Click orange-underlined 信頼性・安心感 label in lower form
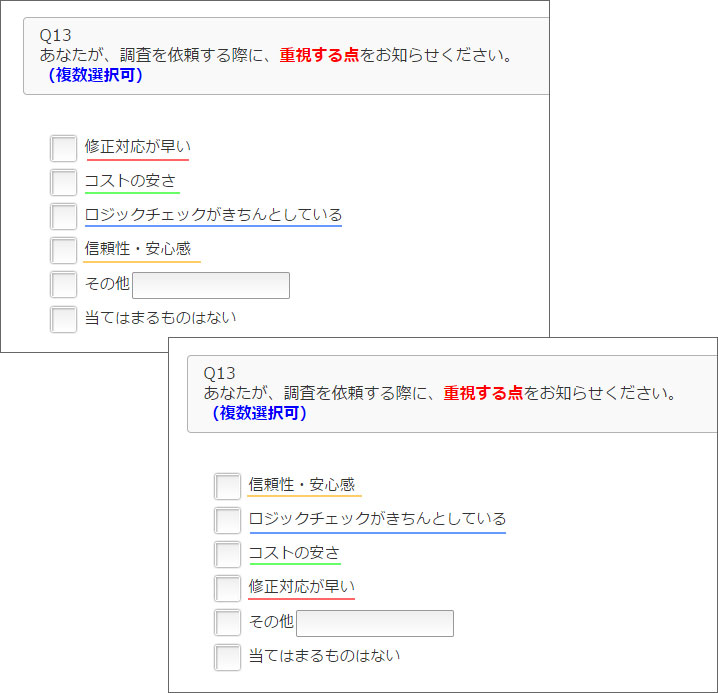The height and width of the screenshot is (693, 718). click(302, 485)
